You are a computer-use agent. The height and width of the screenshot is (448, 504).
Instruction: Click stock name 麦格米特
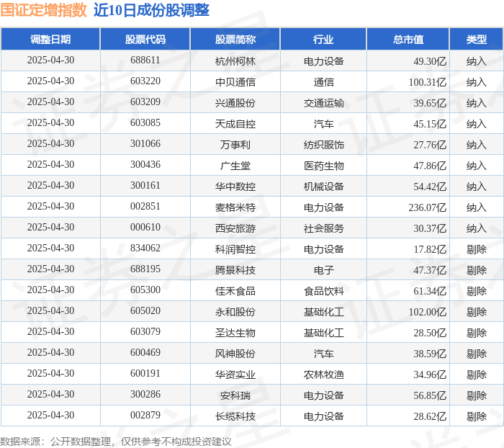[x=235, y=207]
